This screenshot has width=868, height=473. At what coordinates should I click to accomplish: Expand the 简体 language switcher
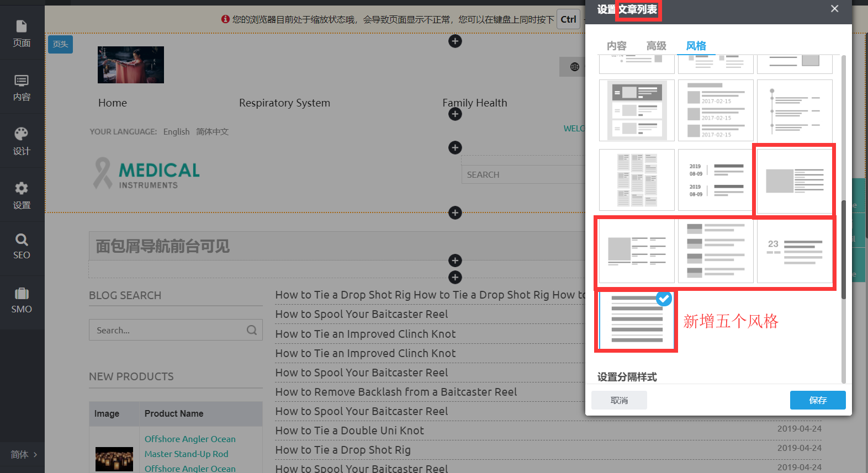pos(23,455)
